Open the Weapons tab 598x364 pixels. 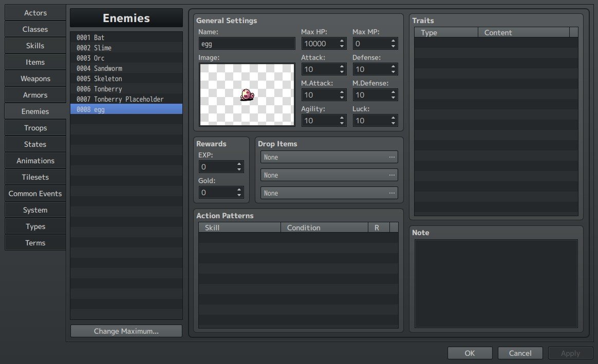click(x=35, y=78)
